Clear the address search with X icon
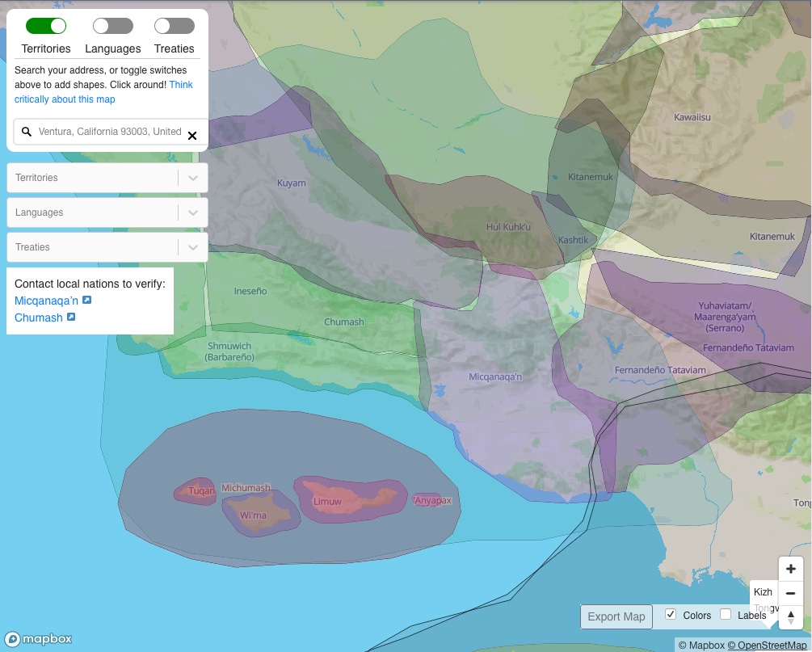812x652 pixels. click(x=192, y=136)
